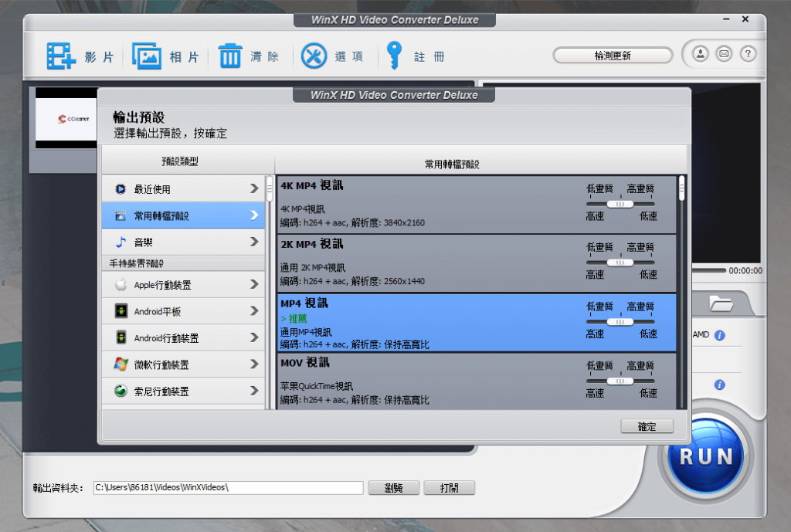This screenshot has height=532, width=791.
Task: Adjust 2K MP4 quality slider
Action: coord(620,263)
